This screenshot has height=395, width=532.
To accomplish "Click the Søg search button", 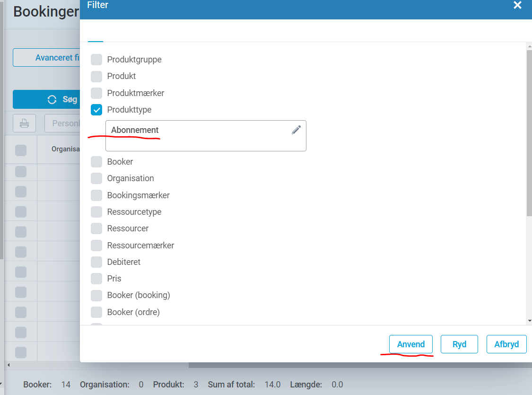I will (x=46, y=99).
